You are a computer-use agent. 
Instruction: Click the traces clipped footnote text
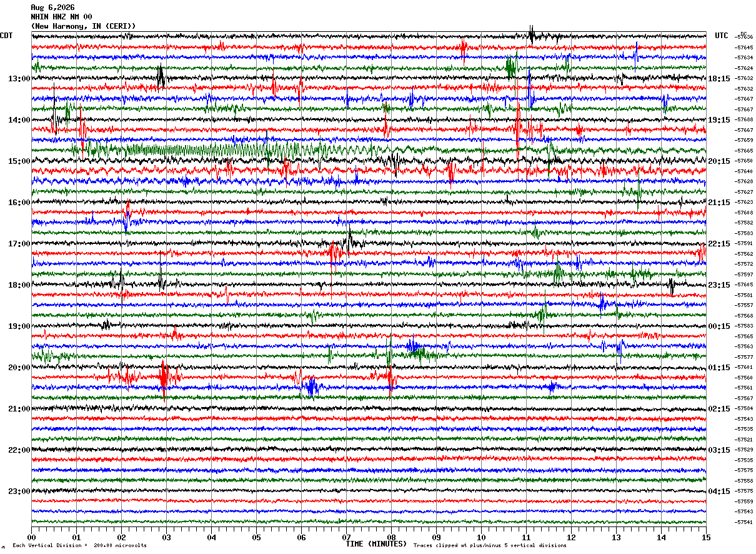click(490, 545)
